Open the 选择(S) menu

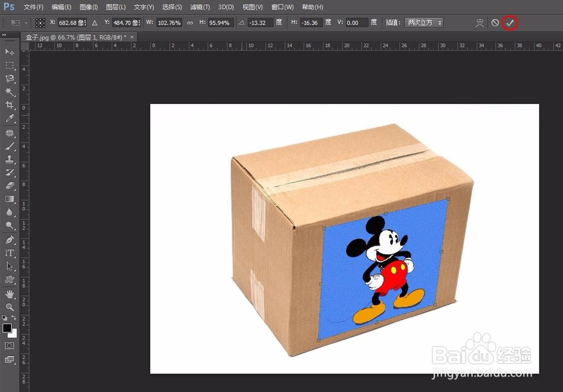tap(172, 7)
